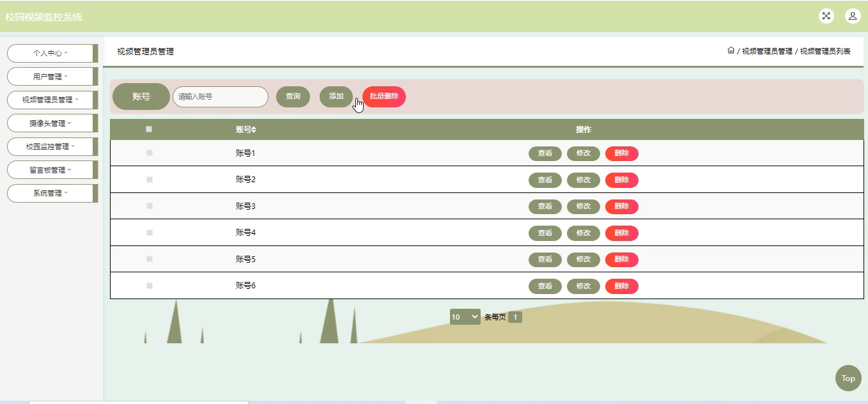Click the 操作 column header
Viewport: 868px width, 404px height.
[x=584, y=130]
